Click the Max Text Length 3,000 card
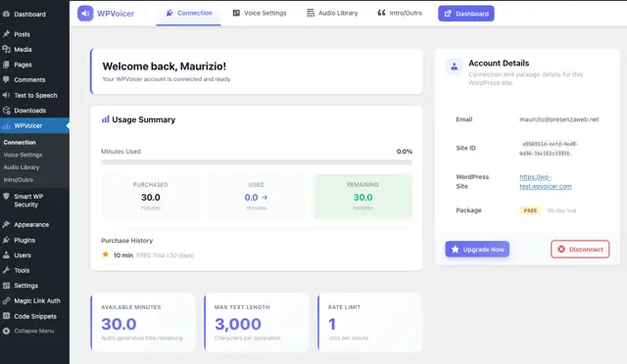The width and height of the screenshot is (627, 364). [257, 323]
